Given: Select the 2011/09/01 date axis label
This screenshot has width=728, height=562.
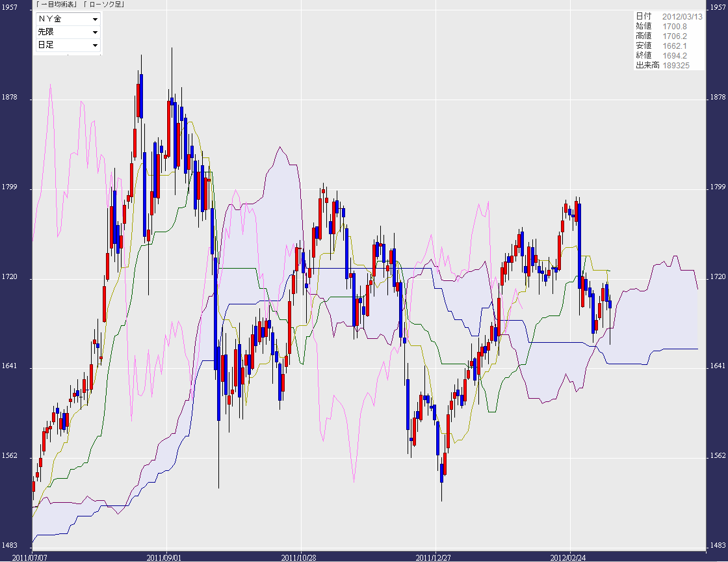Looking at the screenshot, I should (162, 557).
